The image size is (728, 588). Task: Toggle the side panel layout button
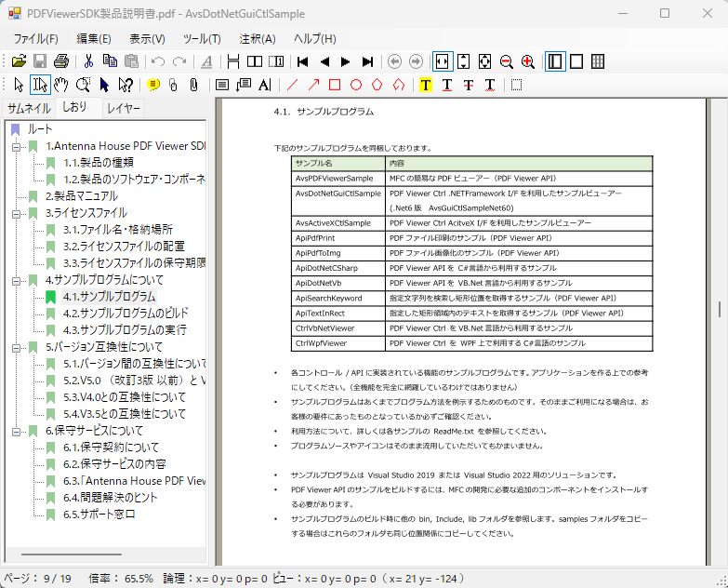pos(555,61)
